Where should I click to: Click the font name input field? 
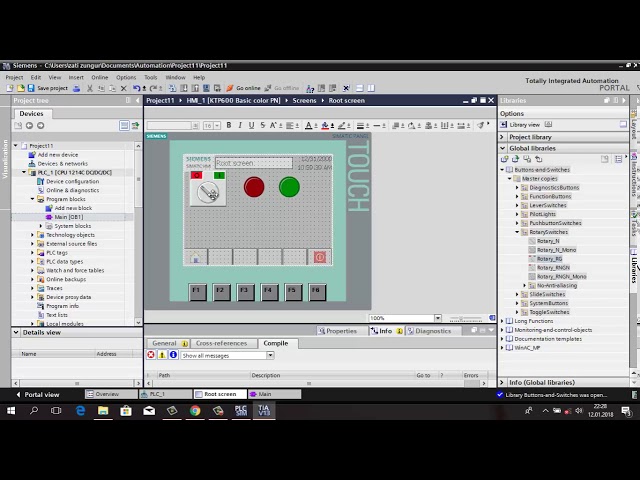tap(169, 126)
